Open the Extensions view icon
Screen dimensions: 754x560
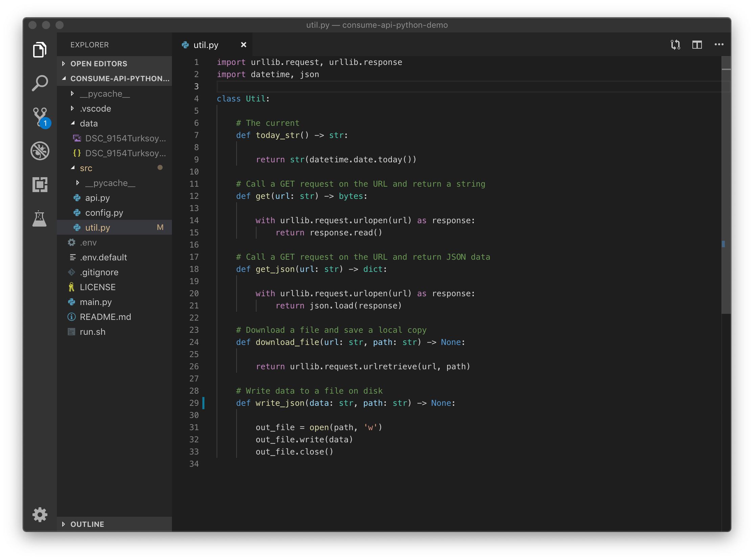(40, 185)
